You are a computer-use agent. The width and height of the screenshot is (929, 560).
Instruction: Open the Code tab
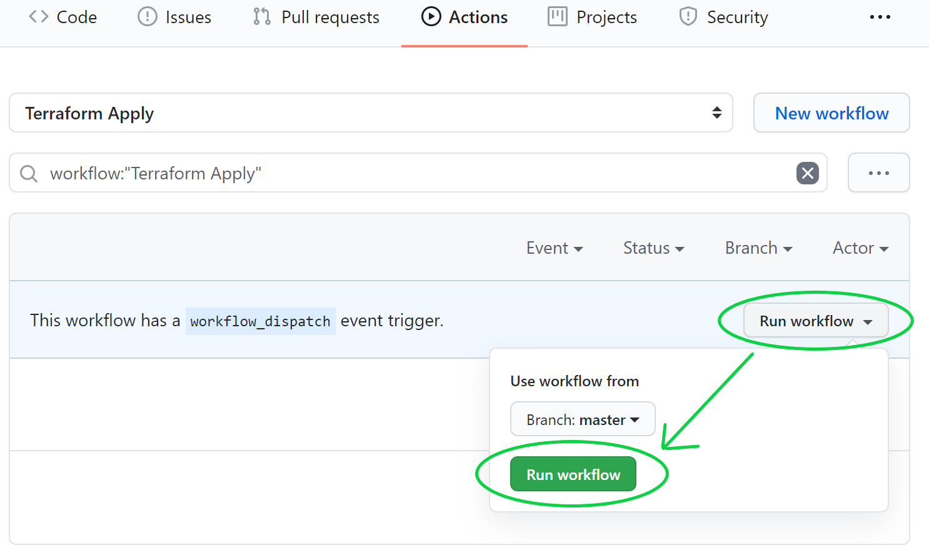[63, 17]
